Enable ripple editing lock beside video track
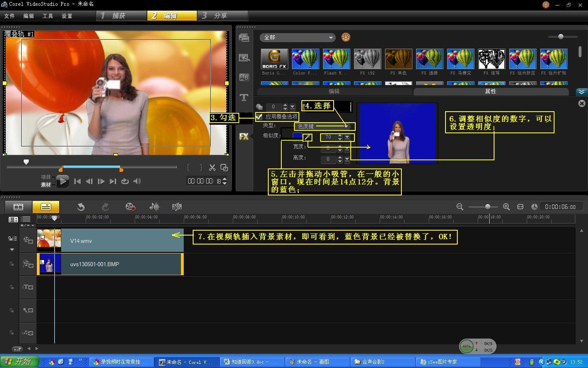Viewport: 588px width, 368px height. tap(12, 238)
